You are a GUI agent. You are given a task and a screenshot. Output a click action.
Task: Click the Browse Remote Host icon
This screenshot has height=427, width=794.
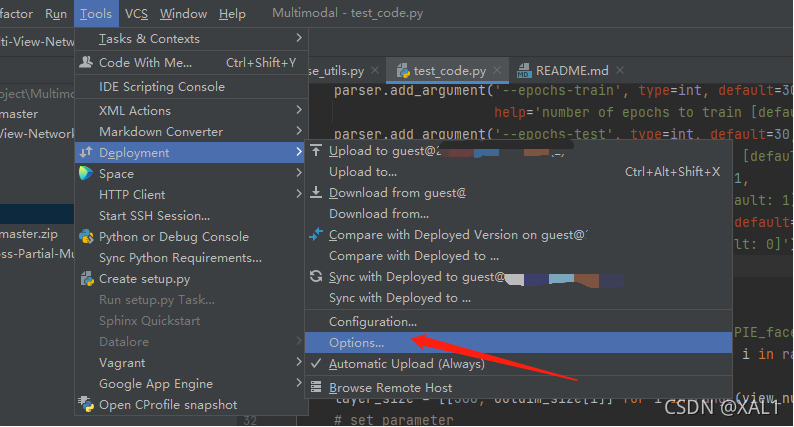tap(316, 387)
